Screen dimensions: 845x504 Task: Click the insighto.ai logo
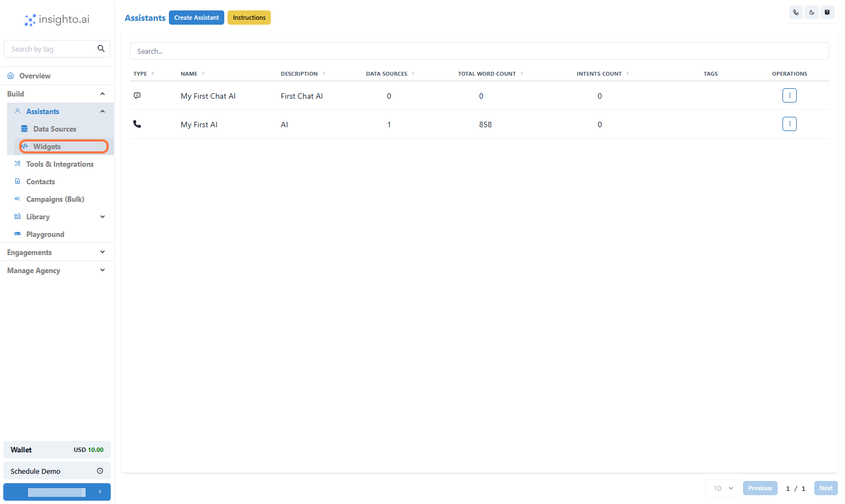57,20
